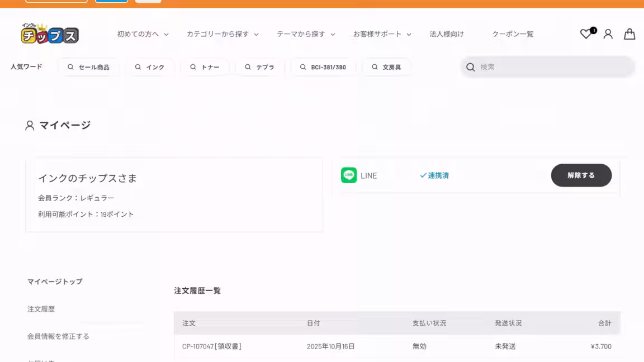644x362 pixels.
Task: Click the magnifier icon on the 文房具 chip
Action: point(375,66)
